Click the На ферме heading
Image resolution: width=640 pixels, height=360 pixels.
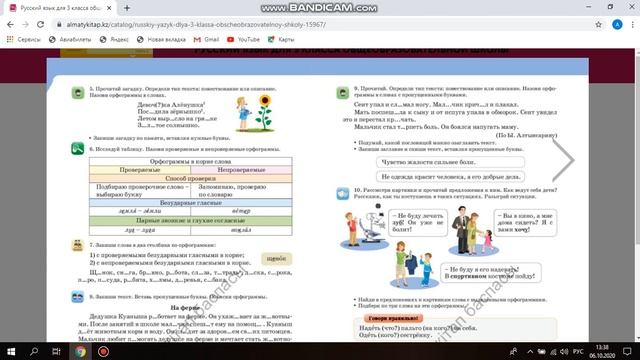(184, 308)
